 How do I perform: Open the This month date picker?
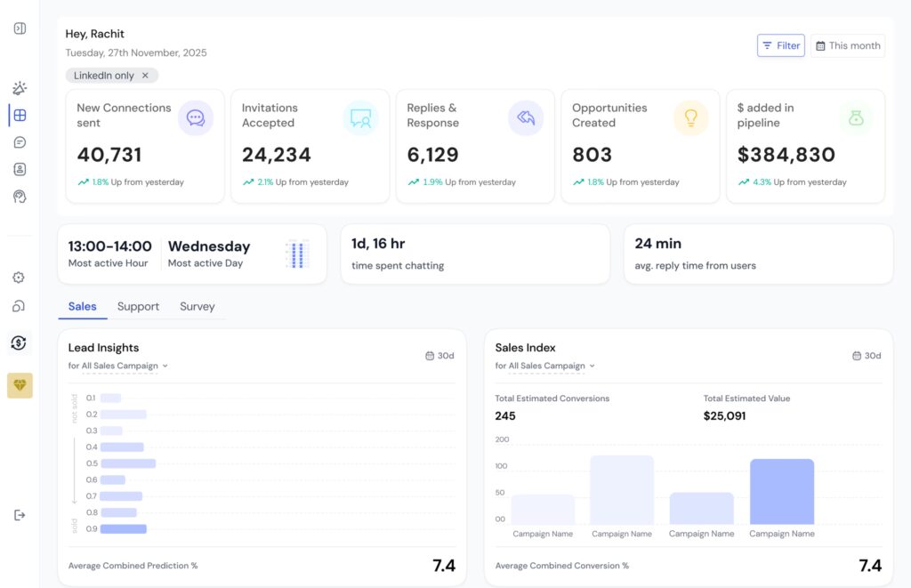848,45
